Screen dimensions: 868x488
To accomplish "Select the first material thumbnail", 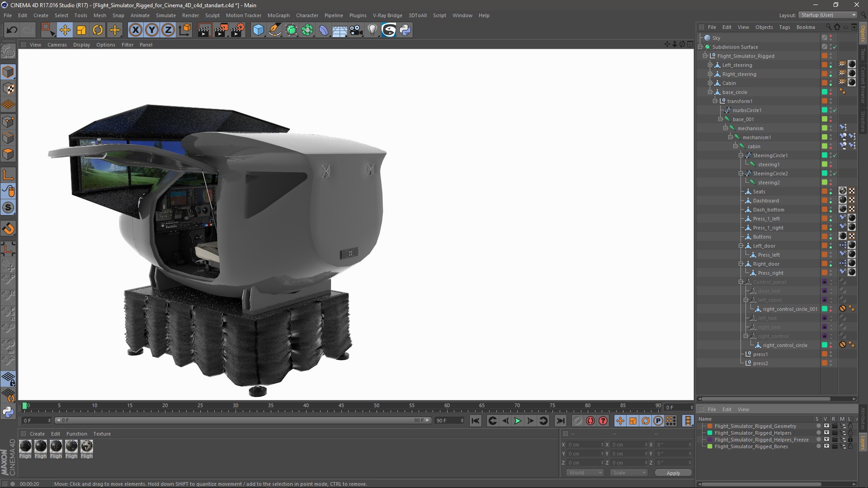I will pyautogui.click(x=25, y=446).
